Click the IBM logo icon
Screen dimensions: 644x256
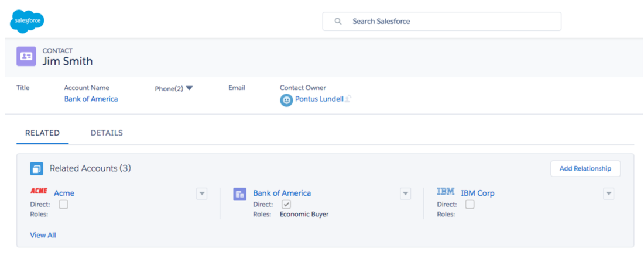coord(446,191)
